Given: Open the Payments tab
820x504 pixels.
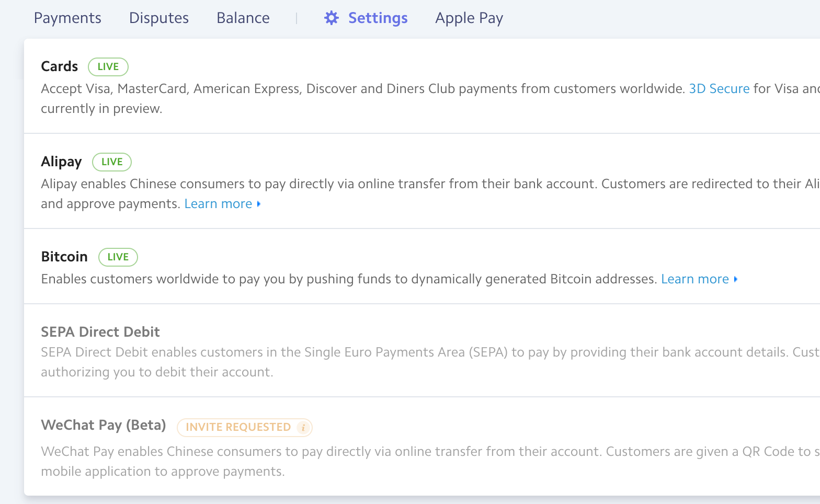Looking at the screenshot, I should [x=67, y=18].
